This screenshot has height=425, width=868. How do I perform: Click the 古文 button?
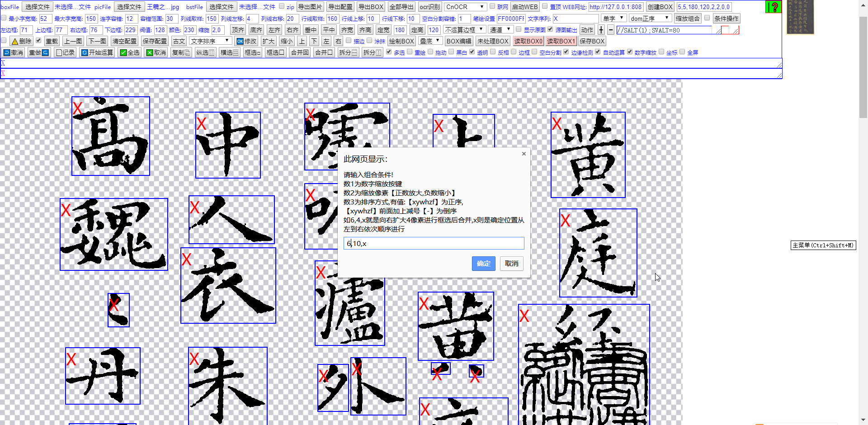tap(179, 41)
